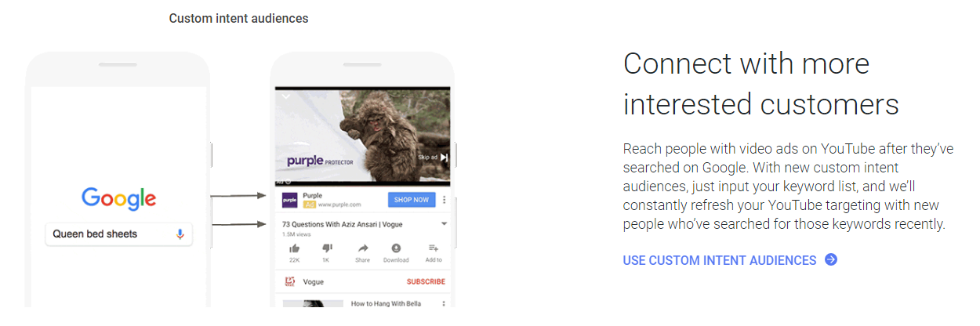
Task: Open the Use Custom Intent Audiences link
Action: point(719,260)
